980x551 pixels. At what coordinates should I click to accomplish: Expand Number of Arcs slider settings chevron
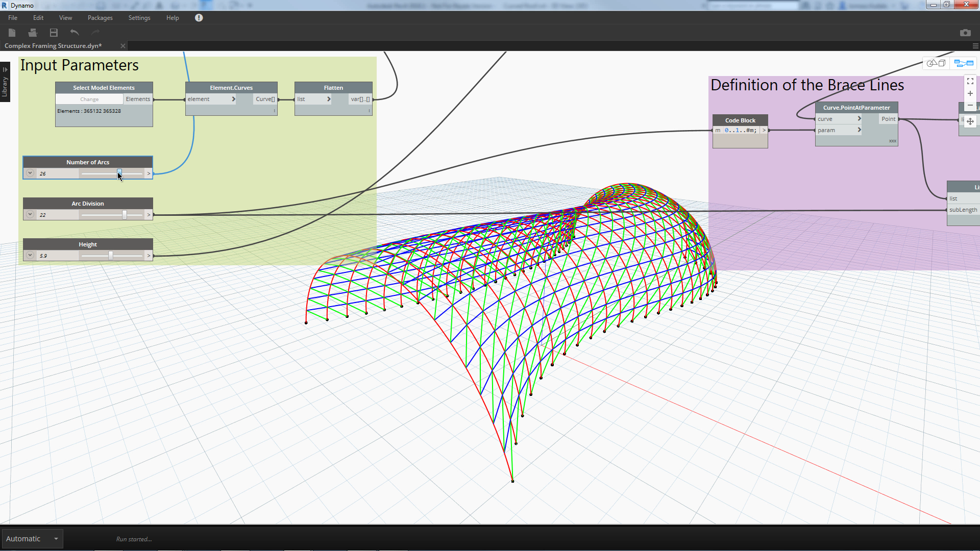pos(30,173)
